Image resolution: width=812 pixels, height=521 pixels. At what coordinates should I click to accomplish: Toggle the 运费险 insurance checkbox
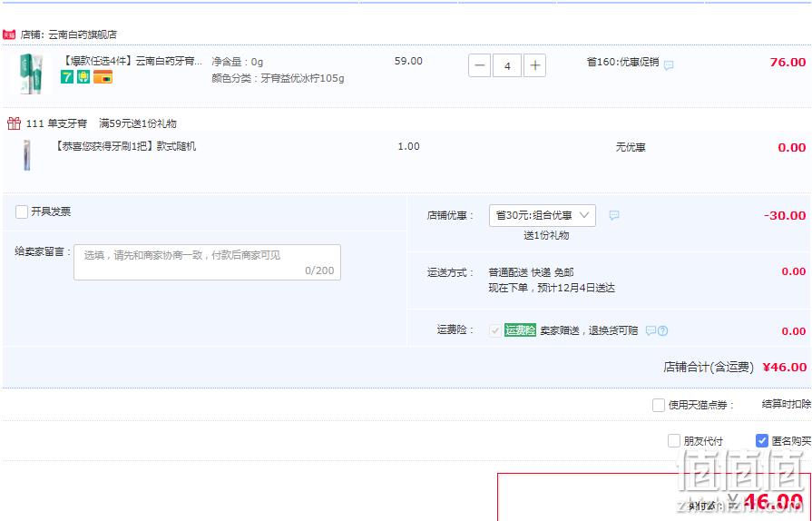click(x=495, y=330)
